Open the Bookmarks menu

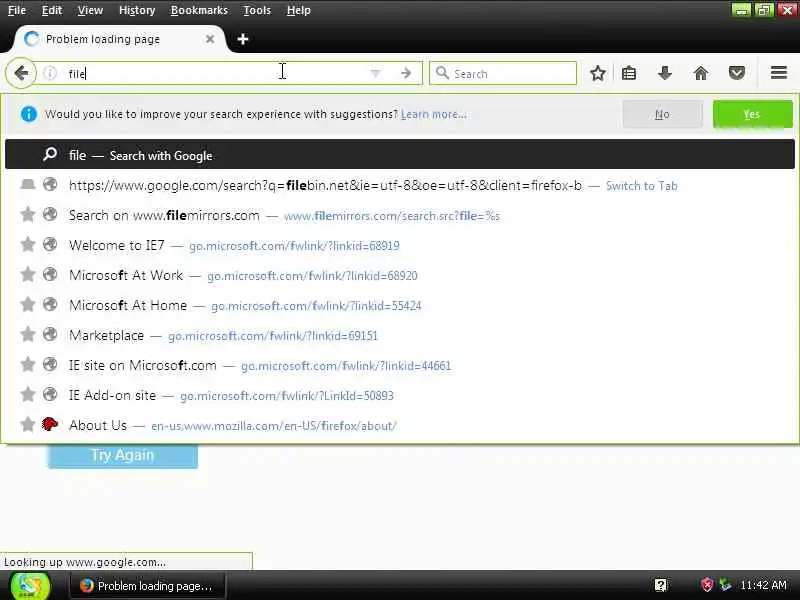pyautogui.click(x=199, y=10)
